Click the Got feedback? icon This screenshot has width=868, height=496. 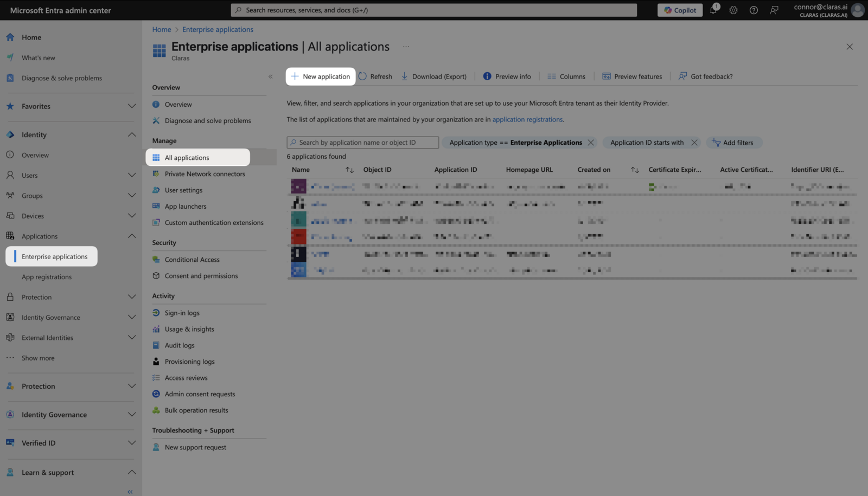682,76
